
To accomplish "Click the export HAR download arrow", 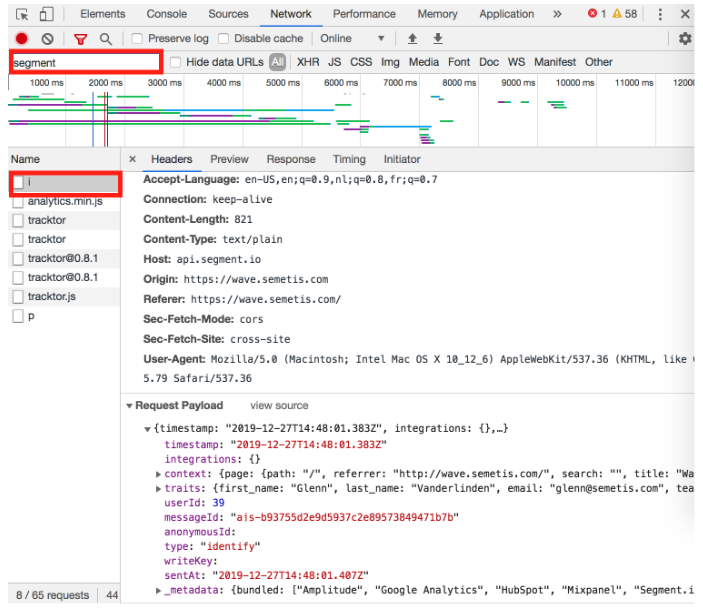I will [x=437, y=39].
